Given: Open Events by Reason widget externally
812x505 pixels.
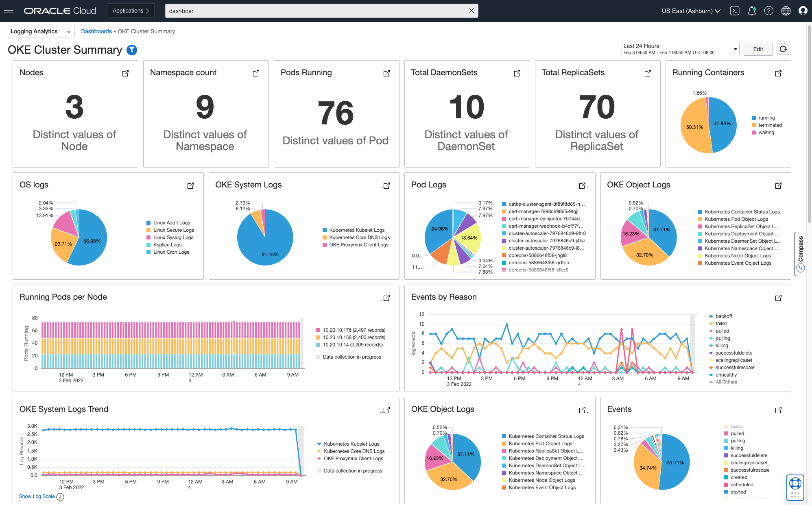Looking at the screenshot, I should pyautogui.click(x=778, y=298).
